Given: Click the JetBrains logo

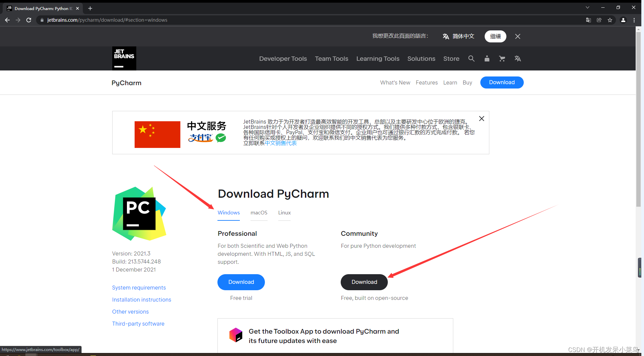Looking at the screenshot, I should point(124,58).
